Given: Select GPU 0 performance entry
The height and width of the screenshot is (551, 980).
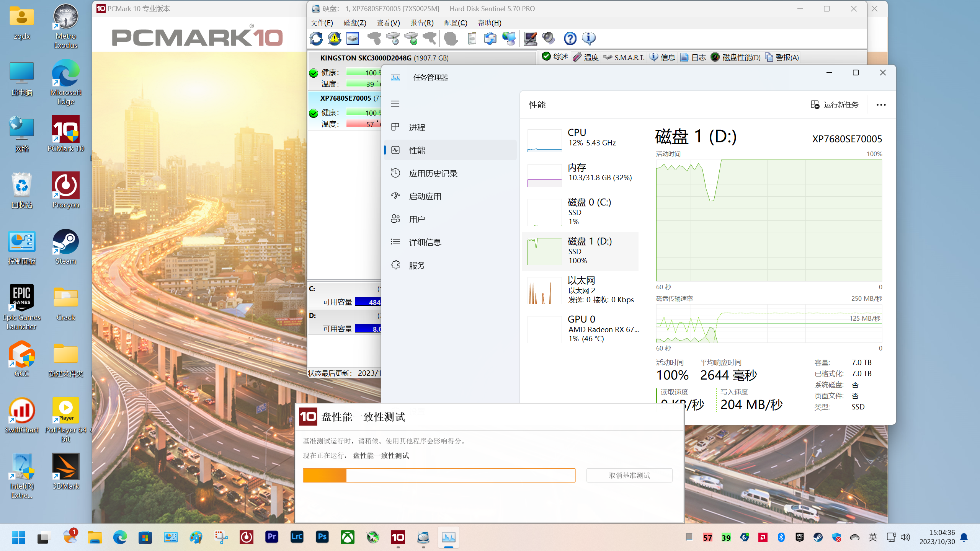Looking at the screenshot, I should click(580, 329).
